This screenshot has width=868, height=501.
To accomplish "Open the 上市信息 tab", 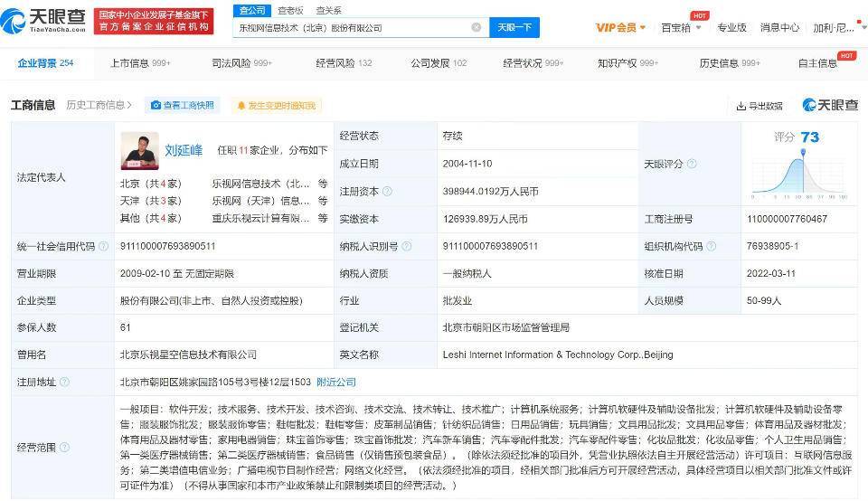I will tap(140, 63).
